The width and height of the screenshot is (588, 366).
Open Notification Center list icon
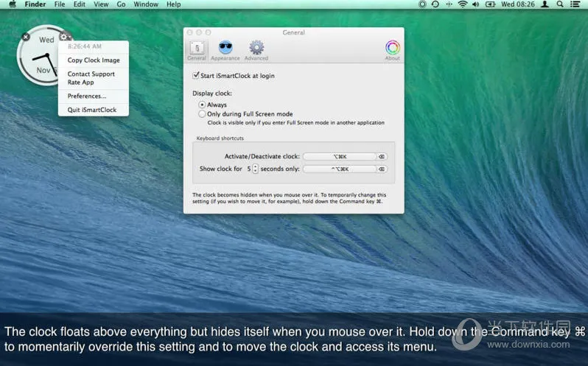[x=575, y=4]
